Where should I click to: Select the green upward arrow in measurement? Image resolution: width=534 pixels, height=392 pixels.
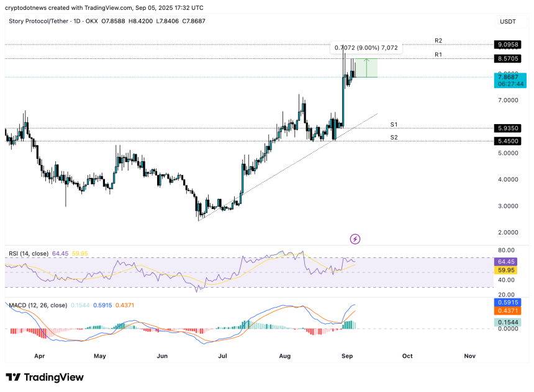(x=367, y=67)
